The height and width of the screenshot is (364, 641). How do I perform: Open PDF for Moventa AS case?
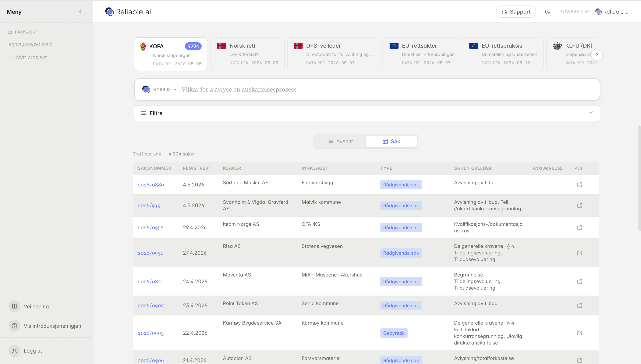pos(580,282)
